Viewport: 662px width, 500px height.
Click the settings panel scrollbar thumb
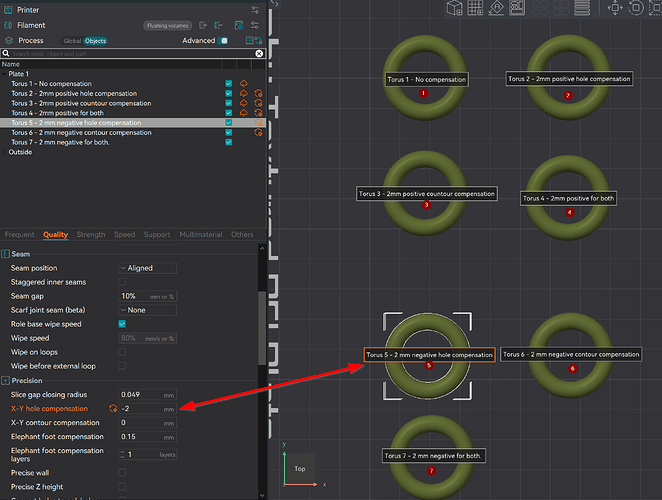(262, 327)
